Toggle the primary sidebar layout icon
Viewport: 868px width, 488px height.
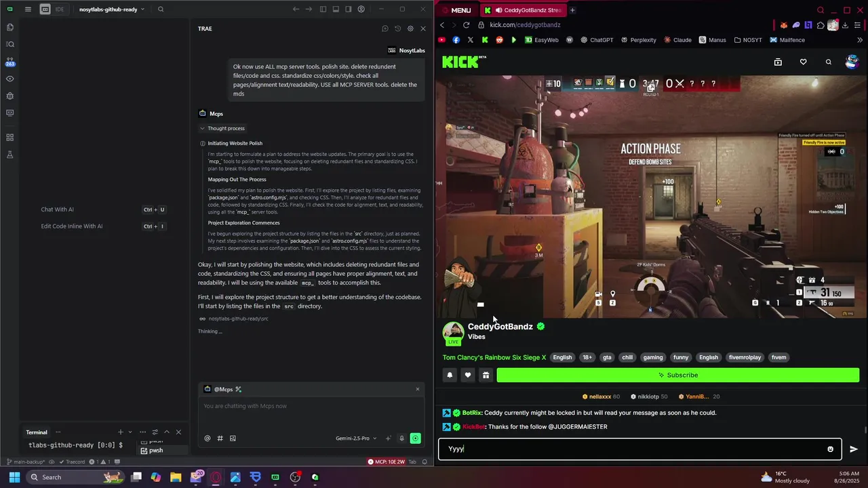(323, 9)
